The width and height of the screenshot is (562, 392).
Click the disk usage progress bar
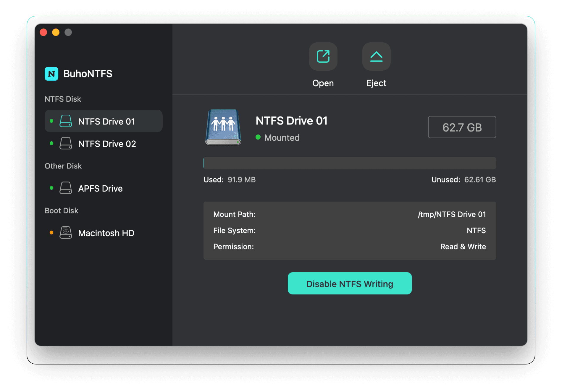click(350, 163)
